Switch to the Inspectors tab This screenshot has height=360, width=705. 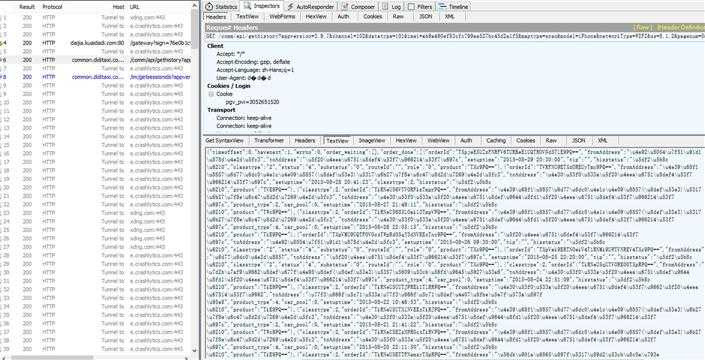(263, 6)
